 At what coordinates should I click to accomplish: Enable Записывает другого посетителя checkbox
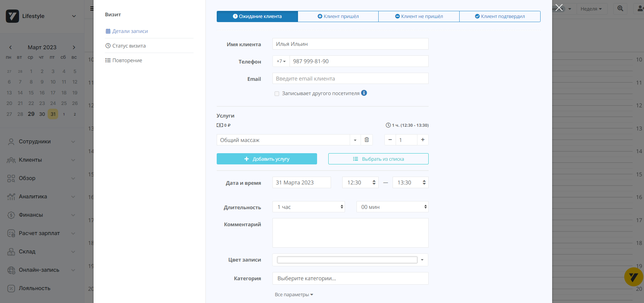pos(277,94)
